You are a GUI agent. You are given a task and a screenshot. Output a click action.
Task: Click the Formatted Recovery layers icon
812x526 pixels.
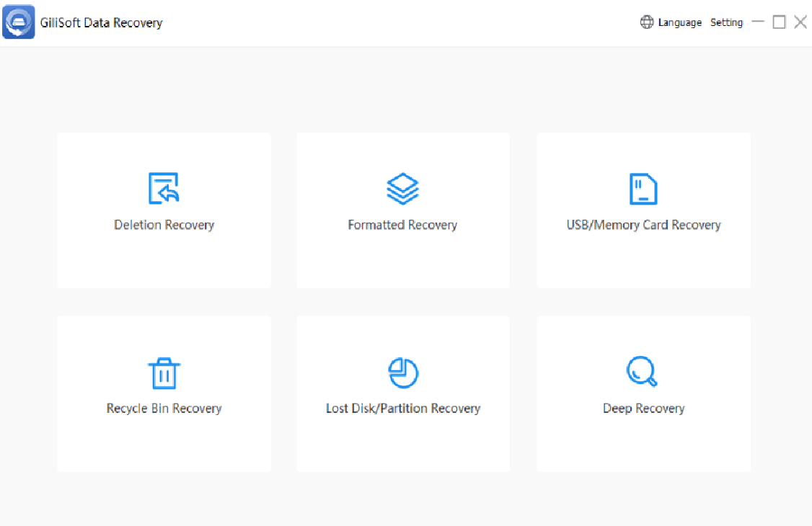pyautogui.click(x=402, y=189)
